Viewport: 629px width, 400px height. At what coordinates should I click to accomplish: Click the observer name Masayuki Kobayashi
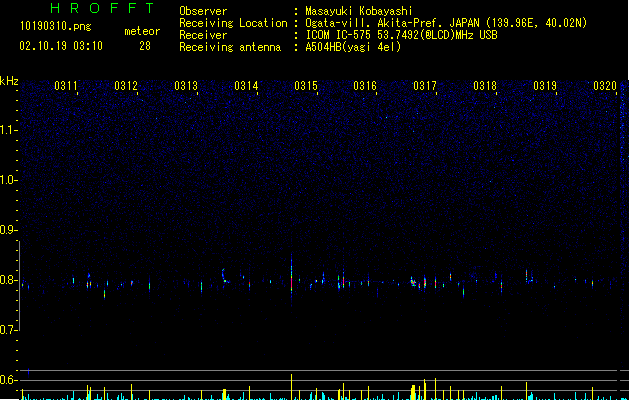[x=359, y=11]
